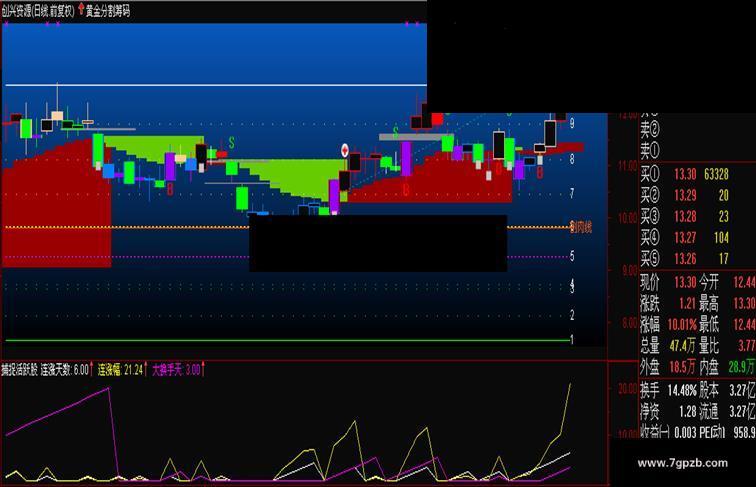Screen dimensions: 756x487
Task: Click the 现价 current price label
Action: click(x=649, y=282)
